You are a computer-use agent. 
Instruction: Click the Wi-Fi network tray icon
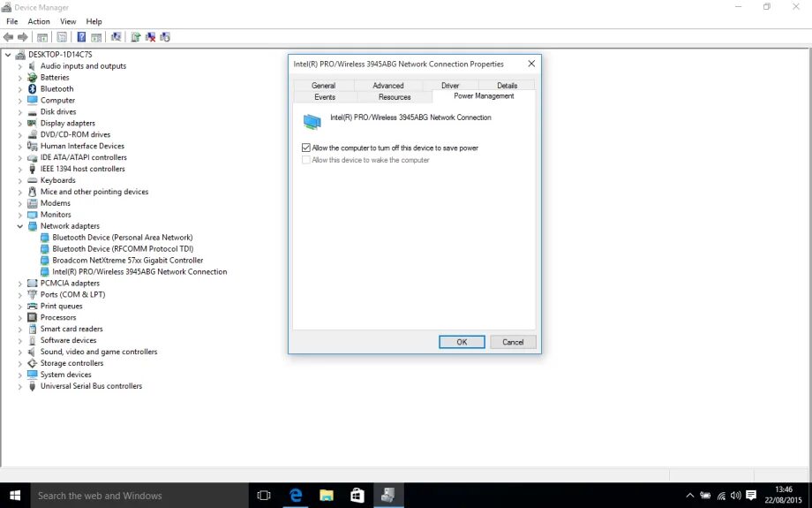pyautogui.click(x=721, y=496)
